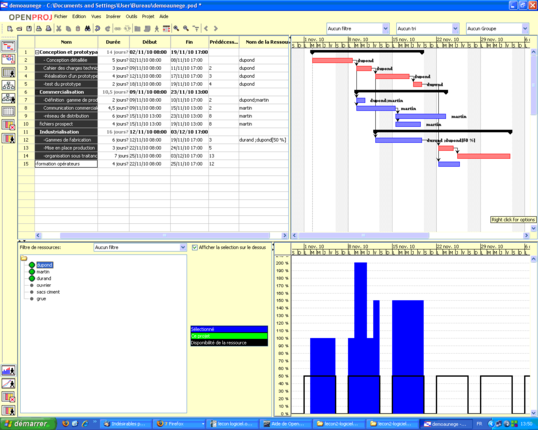Click the green 'Ce projet' legend swatch

[229, 336]
